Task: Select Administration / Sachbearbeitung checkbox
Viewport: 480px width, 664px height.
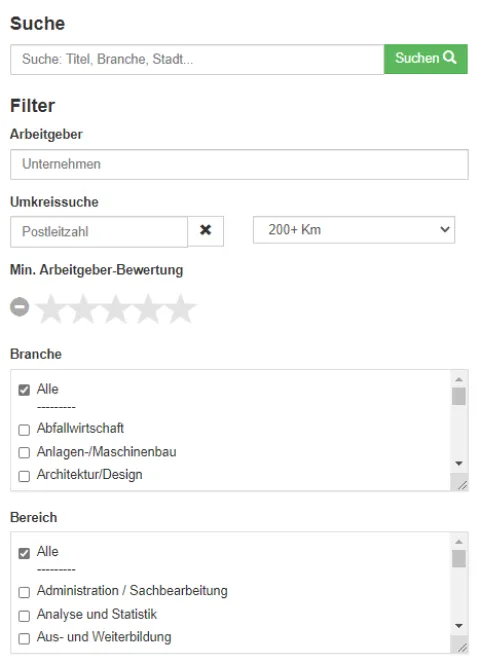Action: click(24, 592)
